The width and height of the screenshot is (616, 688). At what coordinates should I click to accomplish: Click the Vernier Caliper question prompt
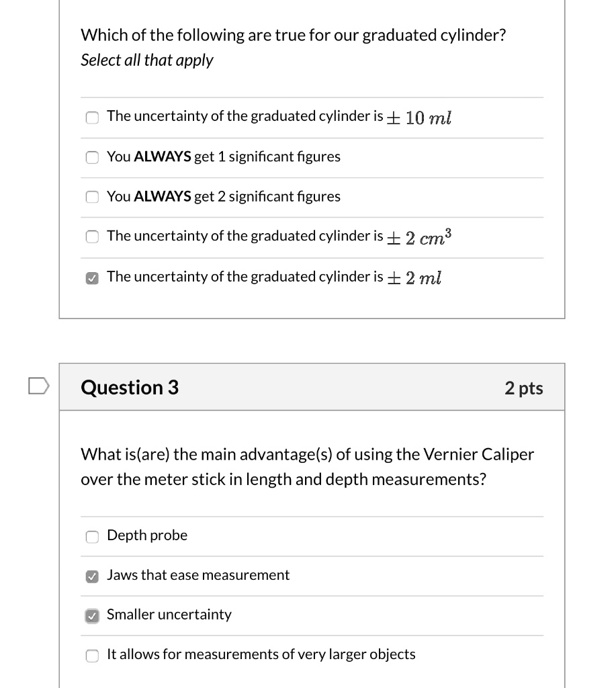coord(307,466)
